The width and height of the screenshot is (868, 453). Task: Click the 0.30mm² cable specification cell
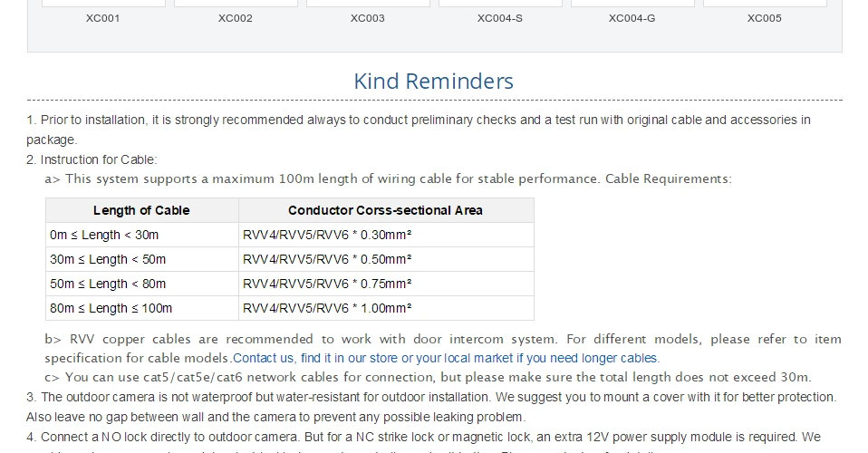[386, 235]
